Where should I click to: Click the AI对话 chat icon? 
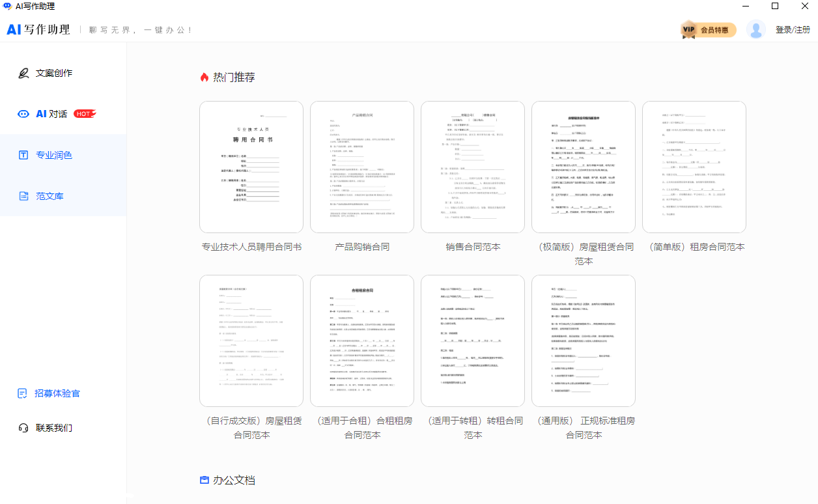click(x=23, y=114)
